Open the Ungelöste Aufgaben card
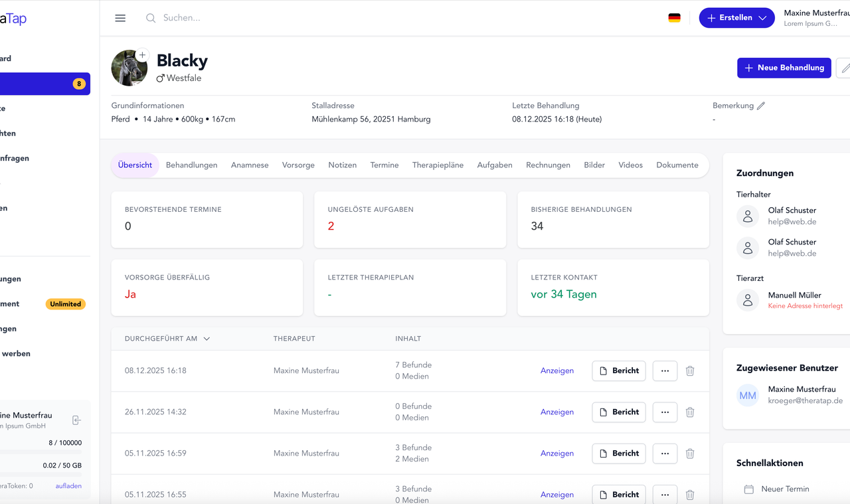 point(410,220)
